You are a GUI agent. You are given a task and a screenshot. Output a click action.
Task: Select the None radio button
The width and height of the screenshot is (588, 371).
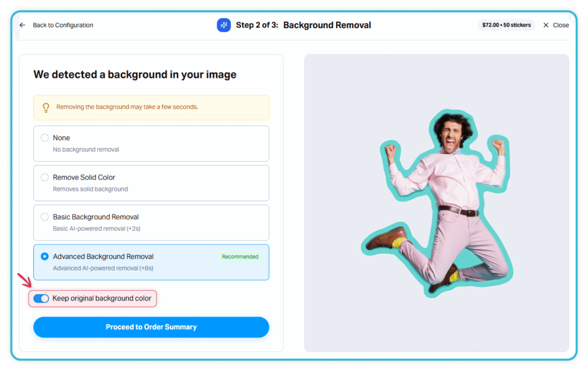[45, 138]
